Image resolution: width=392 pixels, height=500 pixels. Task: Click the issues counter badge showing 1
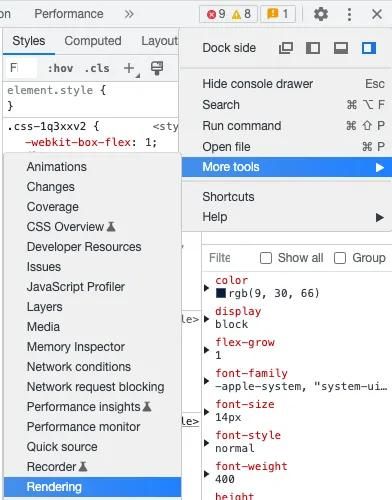pos(278,14)
